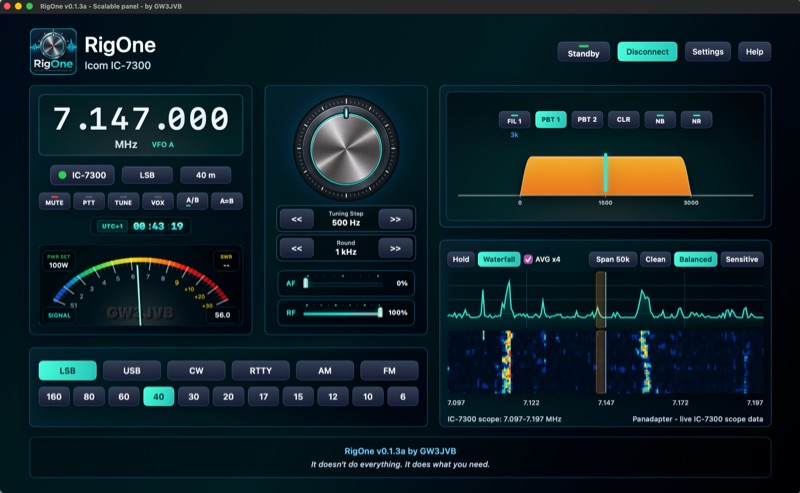800x493 pixels.
Task: Toggle the NR noise reduction
Action: (696, 120)
